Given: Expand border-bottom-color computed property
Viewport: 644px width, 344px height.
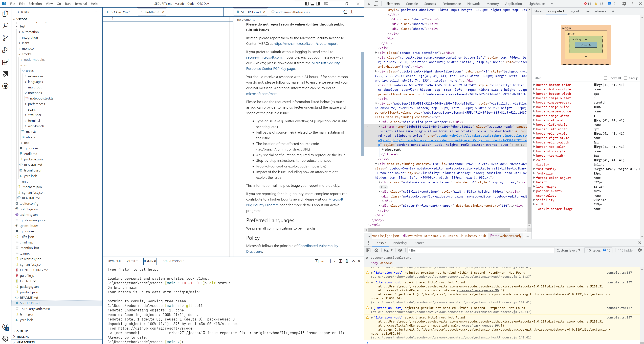Looking at the screenshot, I should pyautogui.click(x=534, y=85).
